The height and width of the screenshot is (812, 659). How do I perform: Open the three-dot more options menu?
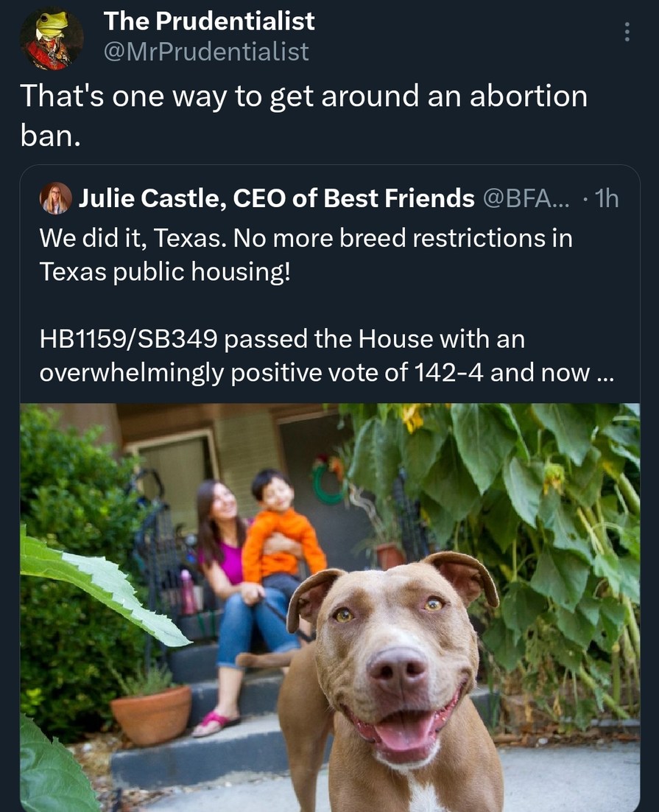[627, 32]
